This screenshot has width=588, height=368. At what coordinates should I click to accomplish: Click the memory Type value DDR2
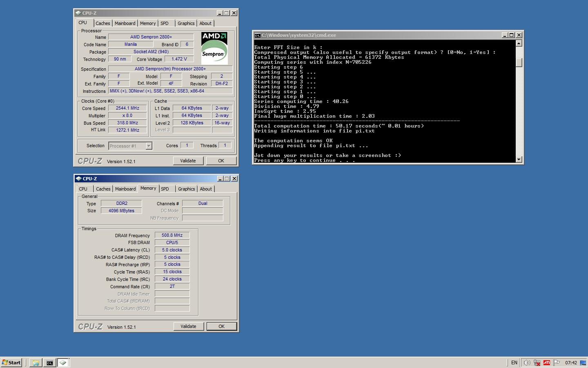coord(122,203)
